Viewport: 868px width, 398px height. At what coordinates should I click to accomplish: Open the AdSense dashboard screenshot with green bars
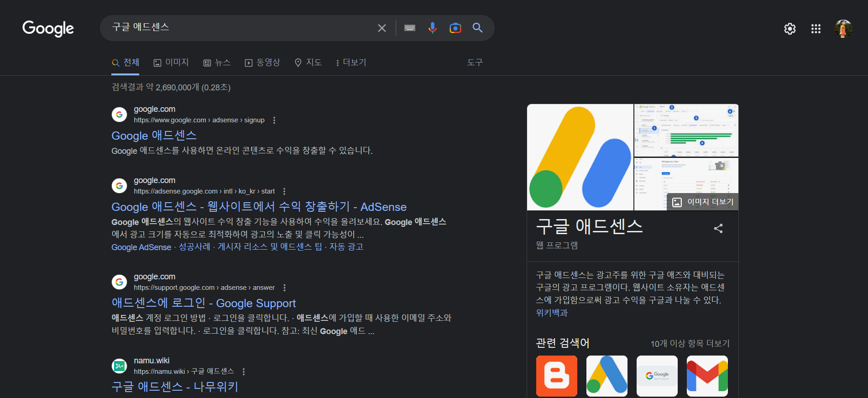point(686,130)
